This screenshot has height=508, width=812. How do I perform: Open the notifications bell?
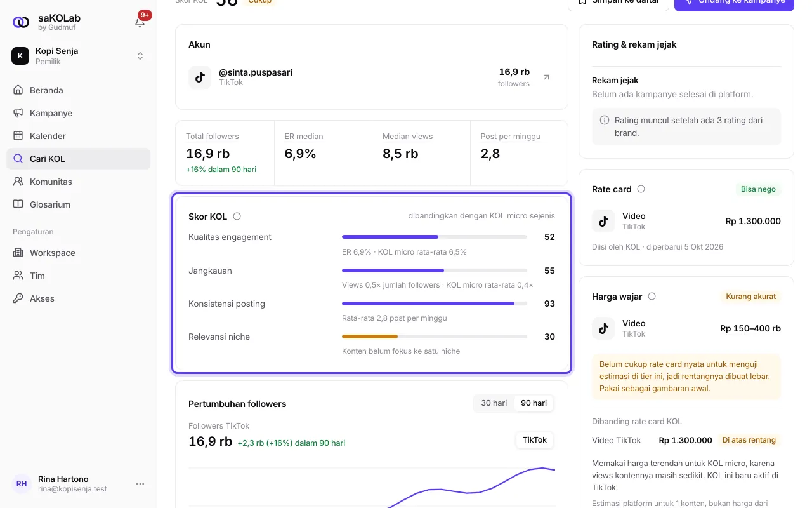pyautogui.click(x=140, y=22)
